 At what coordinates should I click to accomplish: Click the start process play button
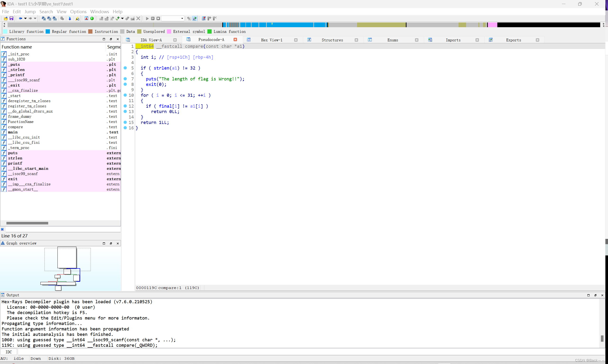click(x=147, y=18)
